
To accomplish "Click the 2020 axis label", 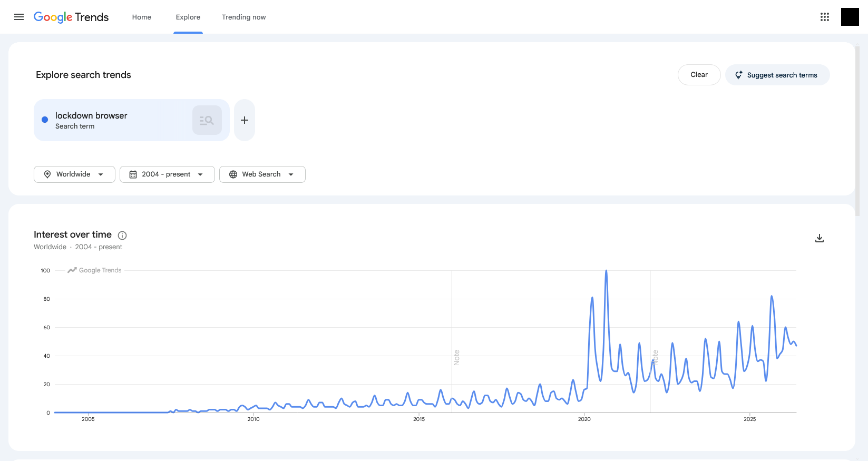I will pos(584,419).
